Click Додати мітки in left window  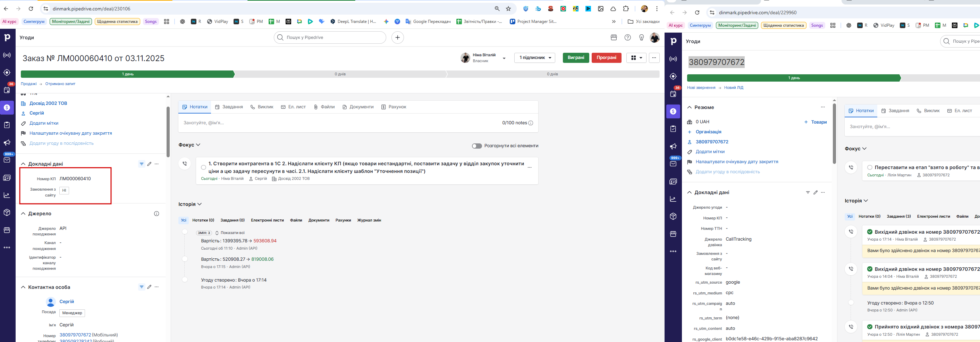(x=44, y=123)
